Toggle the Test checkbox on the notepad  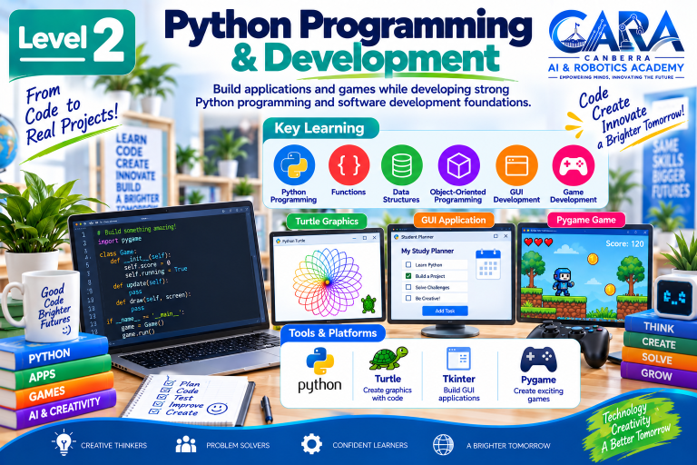pyautogui.click(x=162, y=397)
